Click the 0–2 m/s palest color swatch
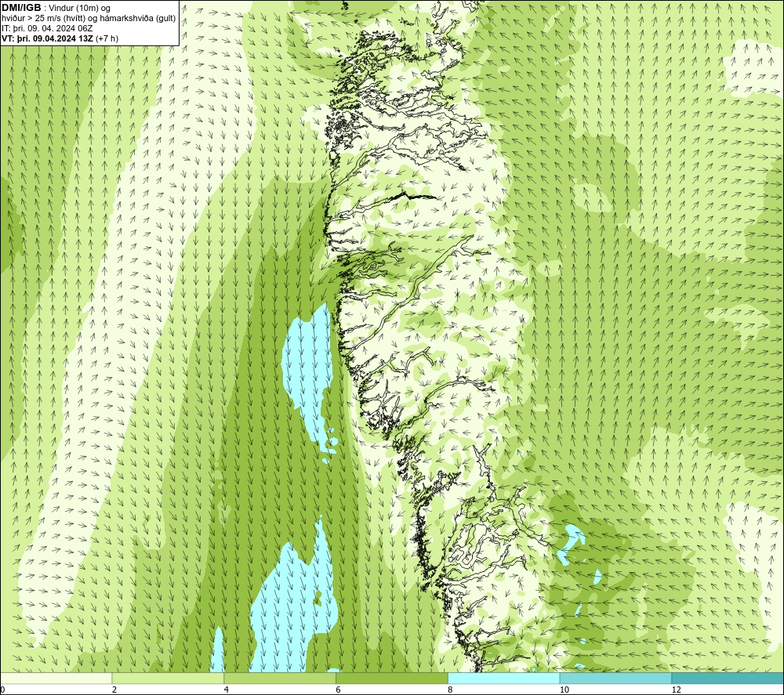The height and width of the screenshot is (695, 784). (x=56, y=678)
